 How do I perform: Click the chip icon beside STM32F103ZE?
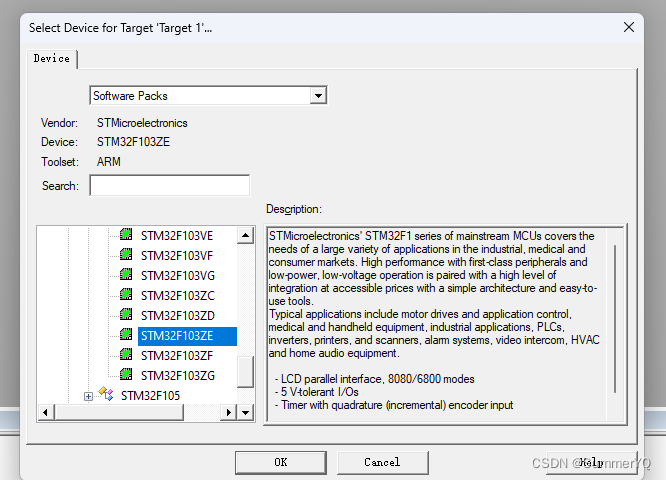coord(126,334)
